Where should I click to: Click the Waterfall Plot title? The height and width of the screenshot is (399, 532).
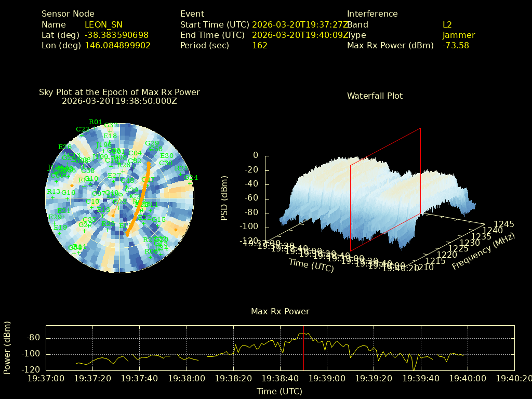click(375, 96)
